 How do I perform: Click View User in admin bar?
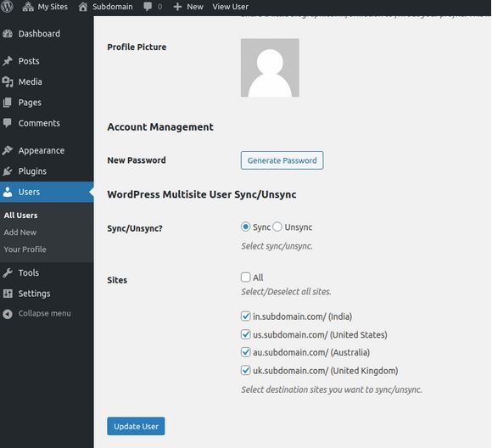(x=230, y=7)
